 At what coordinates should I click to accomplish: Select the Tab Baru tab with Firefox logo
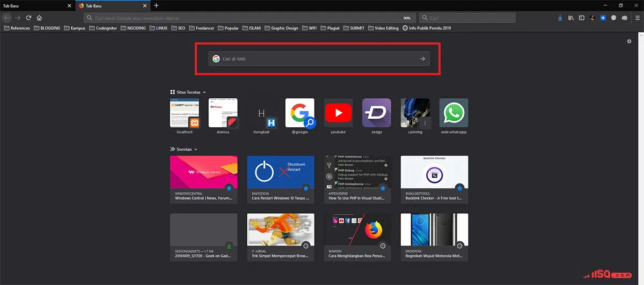point(112,5)
